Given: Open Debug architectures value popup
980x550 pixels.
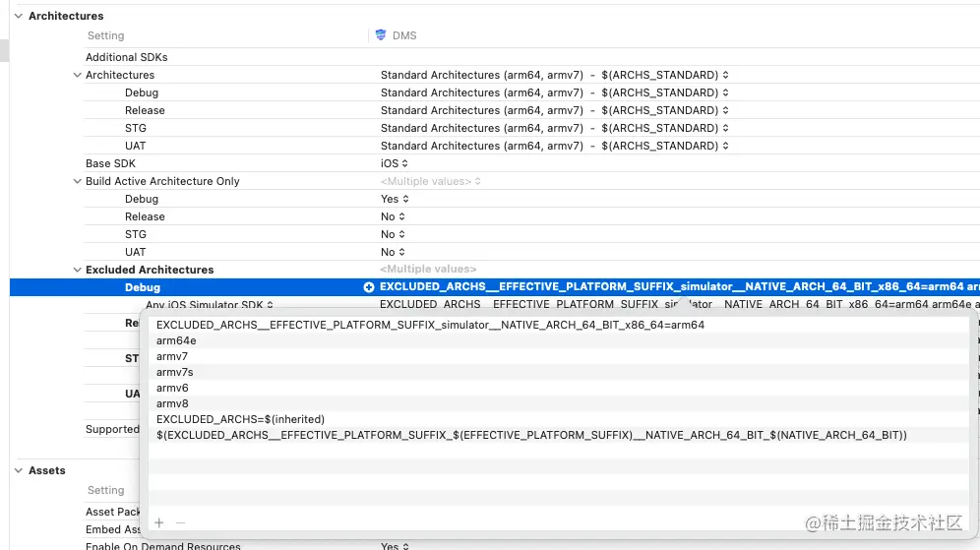Looking at the screenshot, I should (554, 92).
